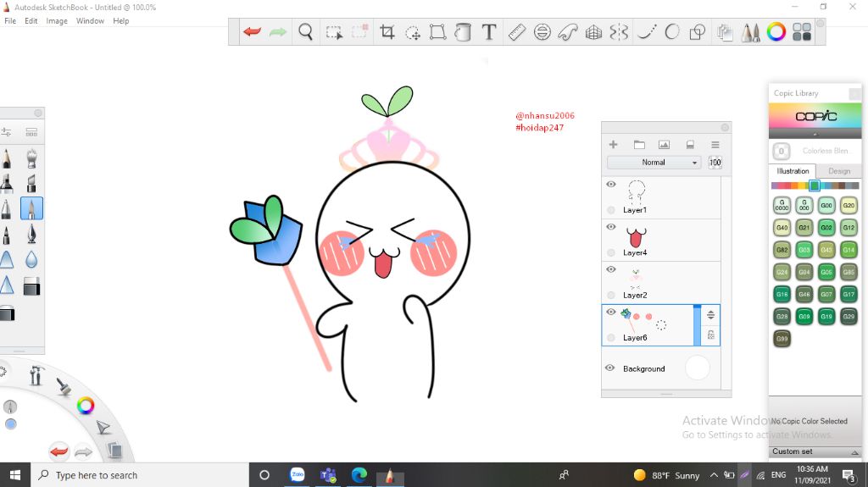Enable the Ruler guide tool
Viewport: 868px width, 487px height.
click(x=516, y=32)
